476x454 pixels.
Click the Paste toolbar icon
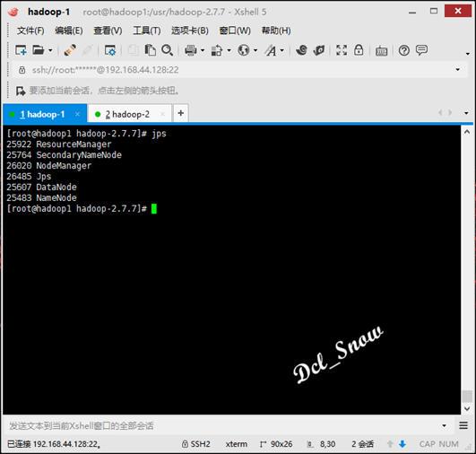click(150, 50)
